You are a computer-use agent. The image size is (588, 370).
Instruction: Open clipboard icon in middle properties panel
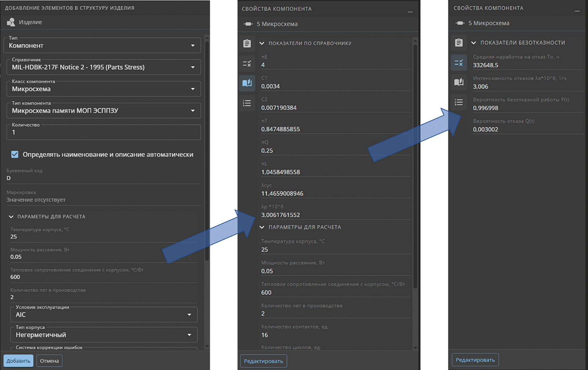point(247,43)
